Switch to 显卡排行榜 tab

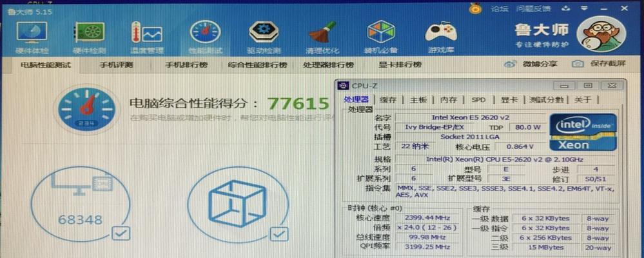(400, 65)
